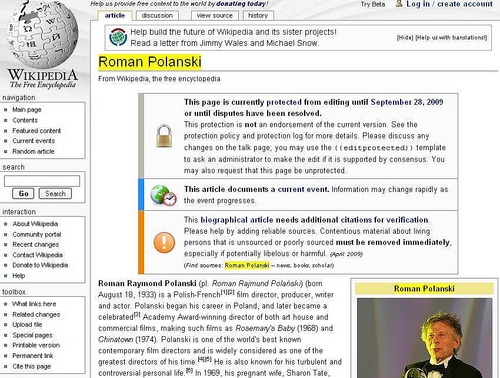Click the protected link in notice

tap(284, 102)
